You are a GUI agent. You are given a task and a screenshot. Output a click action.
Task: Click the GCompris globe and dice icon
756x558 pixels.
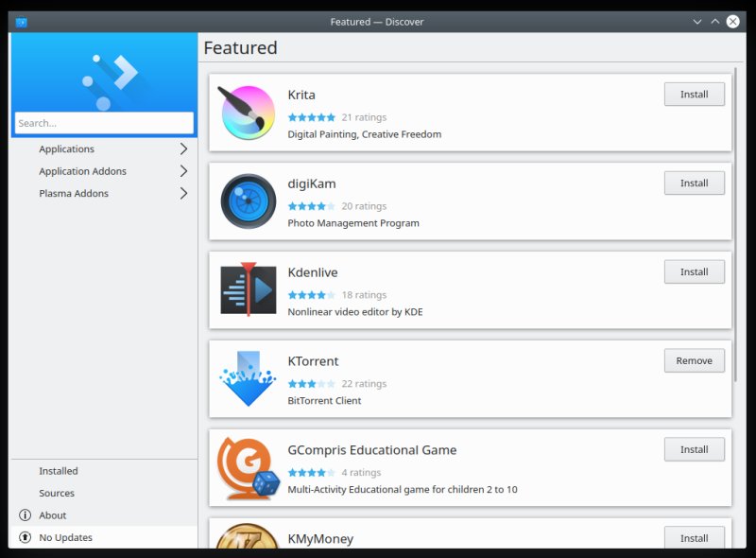point(249,468)
